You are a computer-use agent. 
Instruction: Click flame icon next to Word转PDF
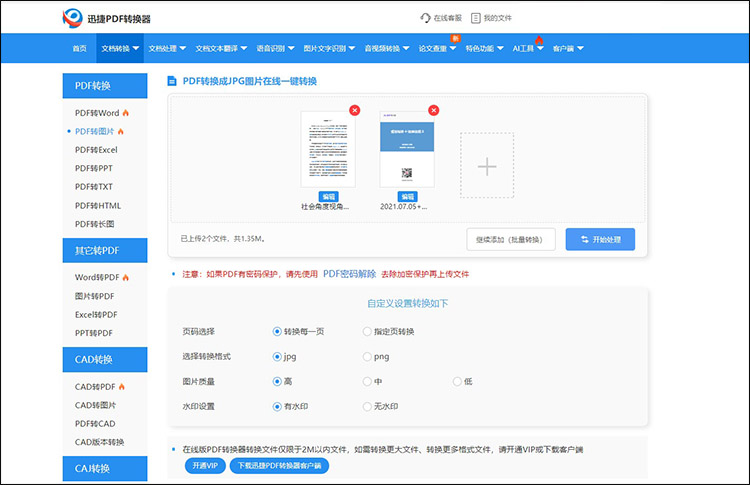tap(125, 277)
